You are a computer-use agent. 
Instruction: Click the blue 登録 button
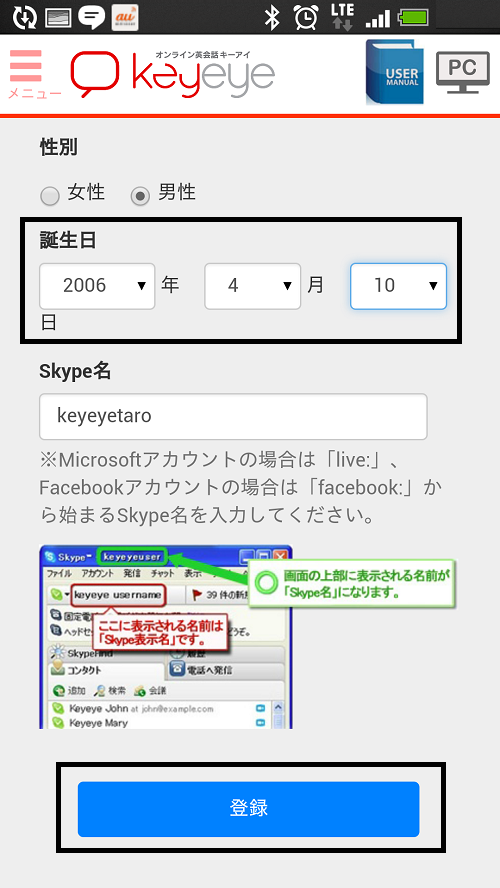249,809
